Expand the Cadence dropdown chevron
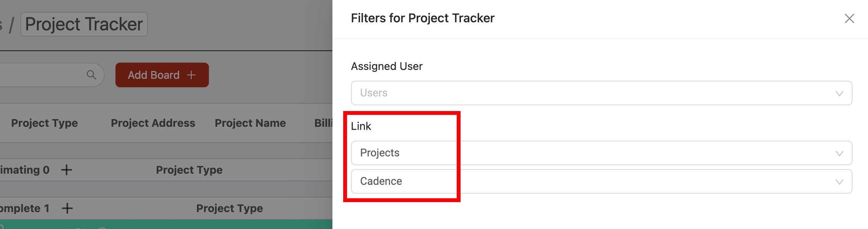Screen dimensions: 868x229 [x=840, y=182]
